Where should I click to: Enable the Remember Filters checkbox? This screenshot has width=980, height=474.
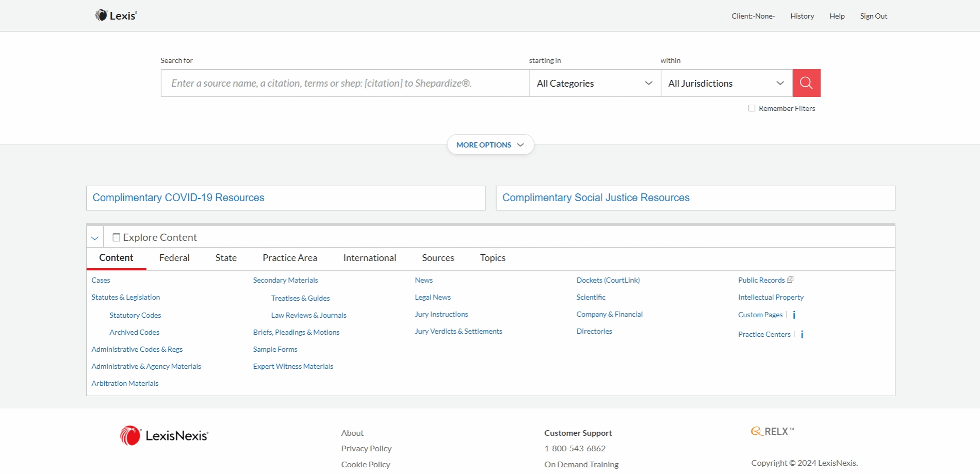tap(752, 108)
